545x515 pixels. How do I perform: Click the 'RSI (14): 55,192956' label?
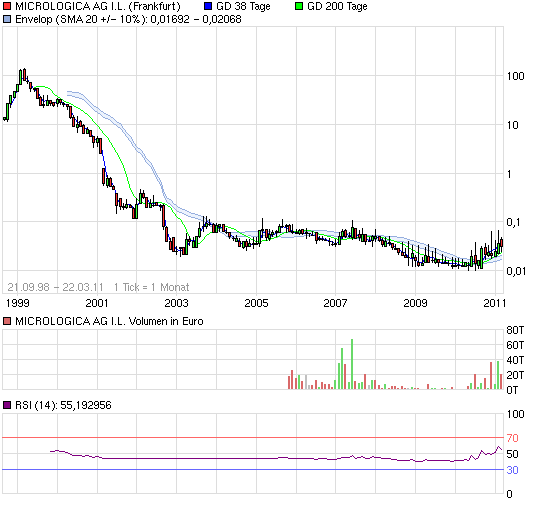coord(63,405)
